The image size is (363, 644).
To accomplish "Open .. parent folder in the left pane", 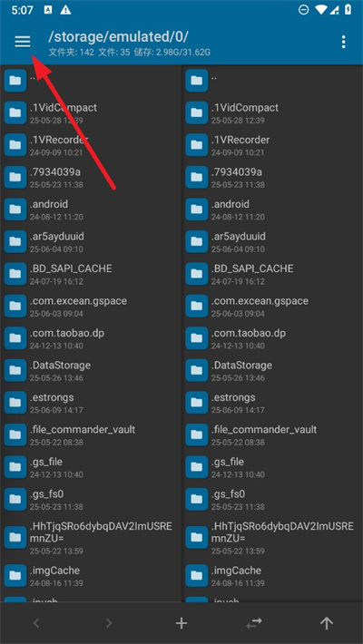I will click(91, 80).
